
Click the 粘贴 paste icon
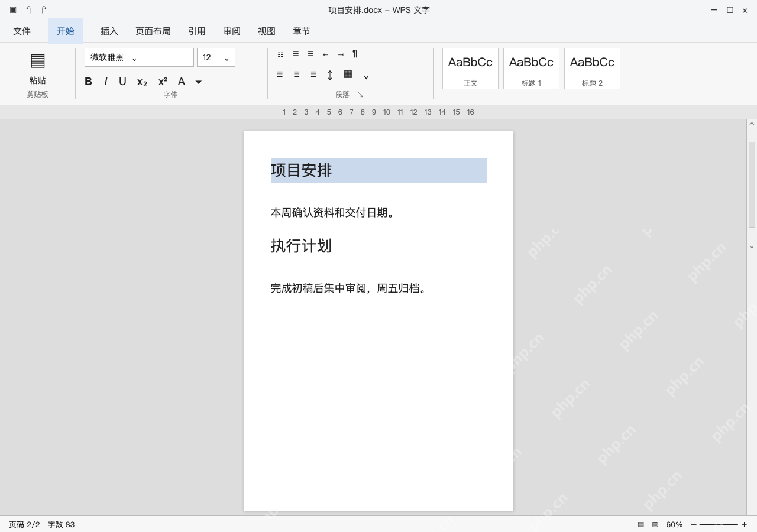pos(37,60)
